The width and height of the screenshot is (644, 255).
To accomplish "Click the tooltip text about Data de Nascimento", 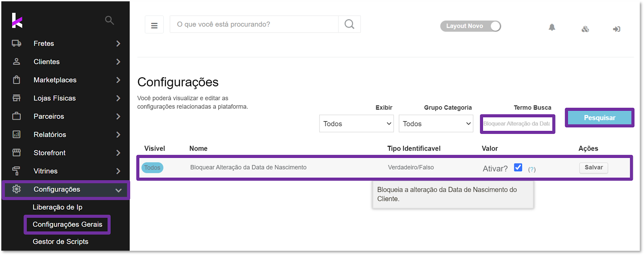I will (x=447, y=194).
